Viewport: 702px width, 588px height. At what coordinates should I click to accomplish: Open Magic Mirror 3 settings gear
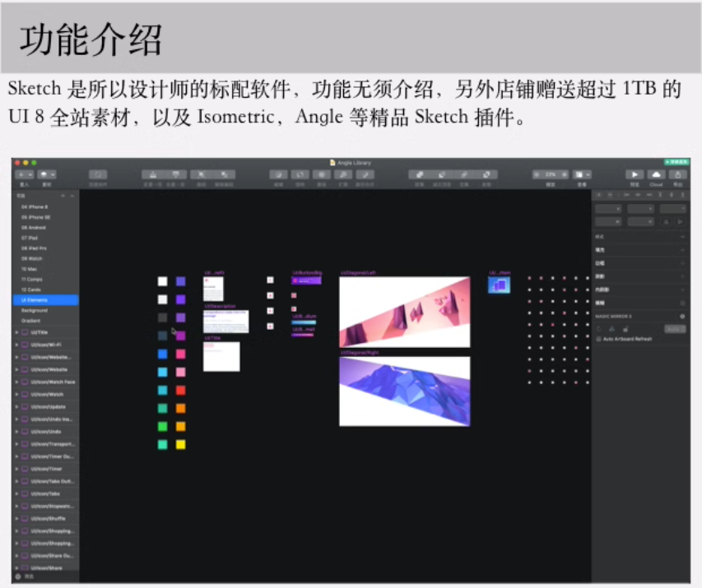click(x=682, y=316)
